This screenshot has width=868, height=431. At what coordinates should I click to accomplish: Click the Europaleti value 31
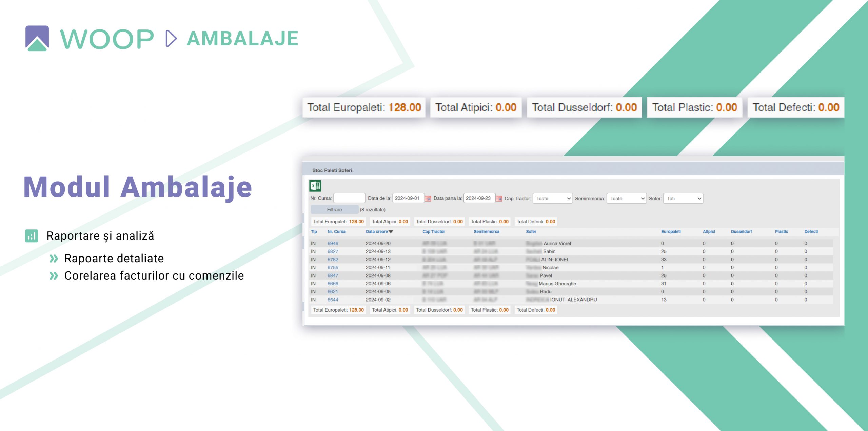coord(664,284)
